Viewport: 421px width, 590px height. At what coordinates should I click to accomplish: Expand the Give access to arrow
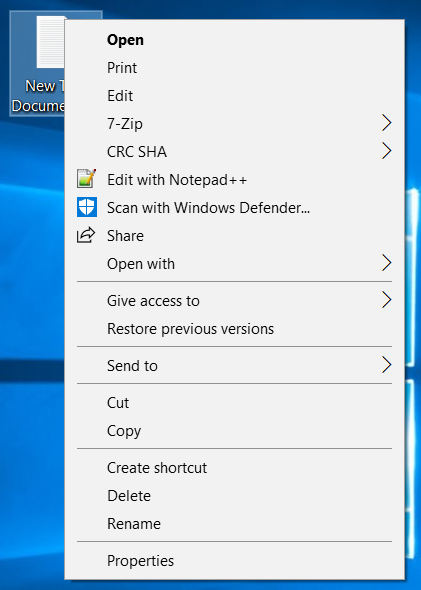click(386, 300)
